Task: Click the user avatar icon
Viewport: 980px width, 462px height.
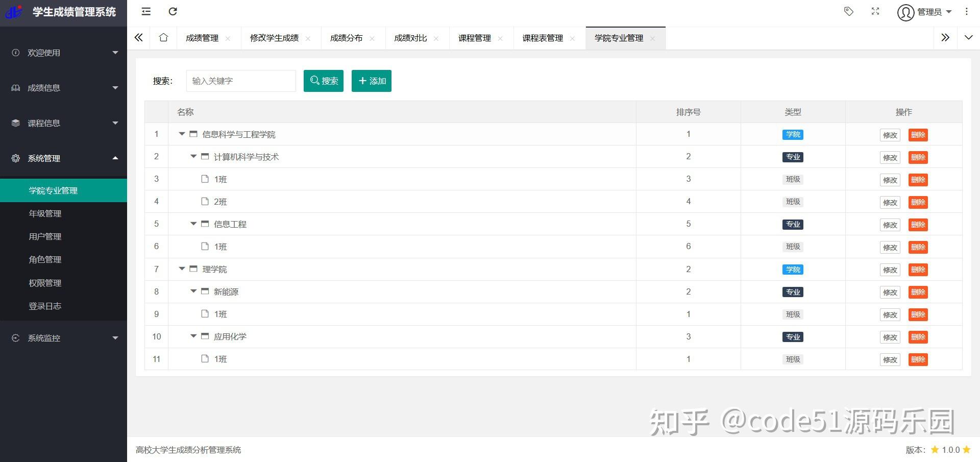Action: [x=905, y=13]
